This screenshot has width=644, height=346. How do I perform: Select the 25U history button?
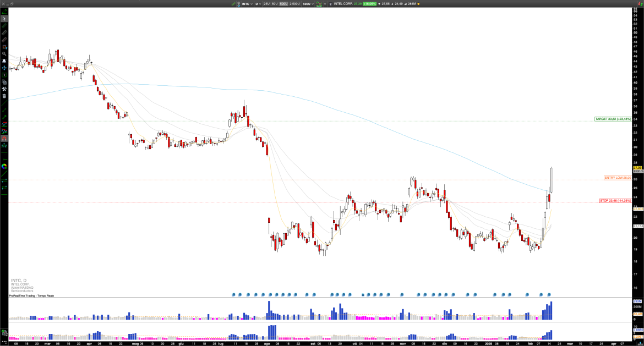point(266,4)
